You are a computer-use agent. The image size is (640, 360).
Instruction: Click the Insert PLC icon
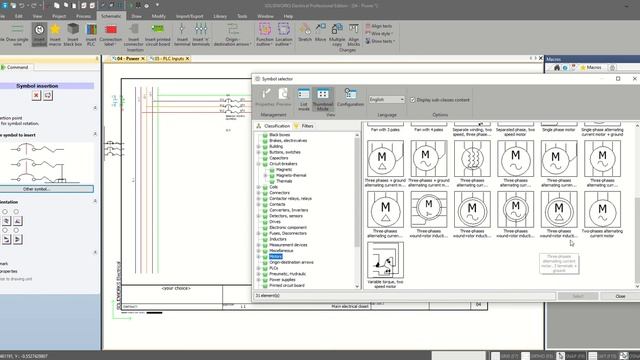coord(91,29)
